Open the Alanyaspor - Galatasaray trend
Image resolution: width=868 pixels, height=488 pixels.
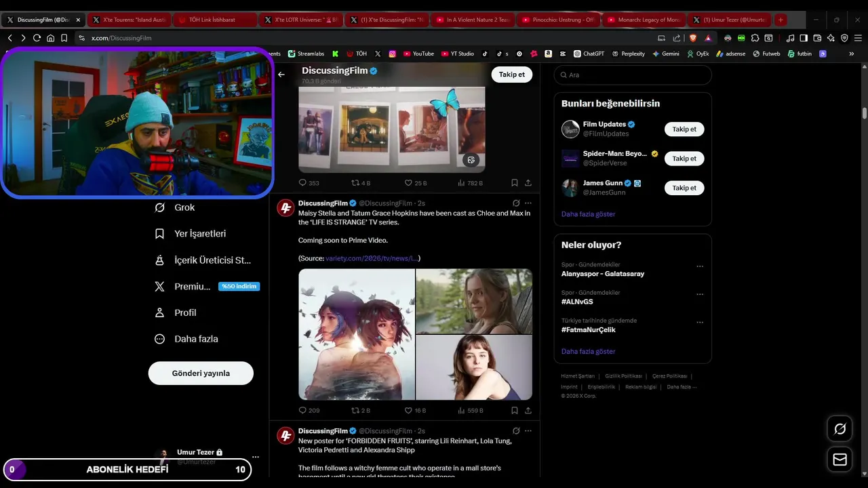[603, 274]
